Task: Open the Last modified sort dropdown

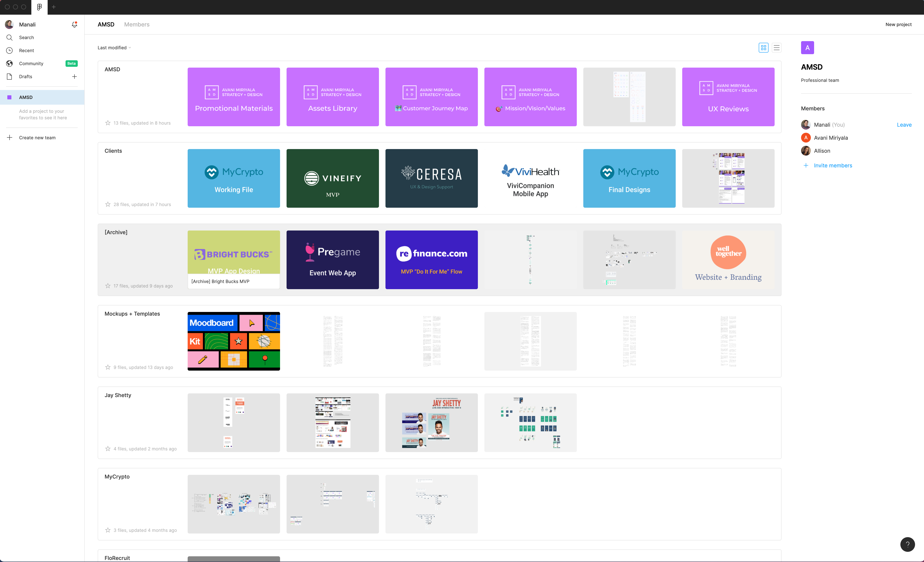Action: [114, 48]
